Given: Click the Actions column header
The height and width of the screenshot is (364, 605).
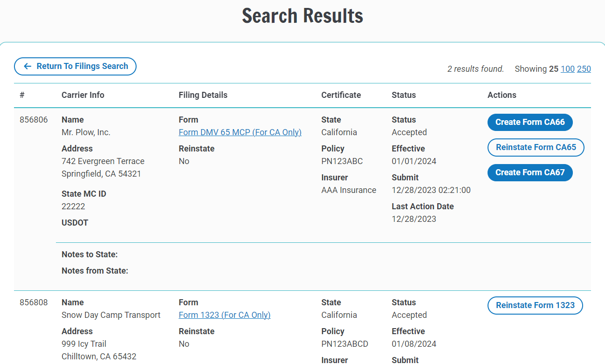Looking at the screenshot, I should tap(502, 95).
